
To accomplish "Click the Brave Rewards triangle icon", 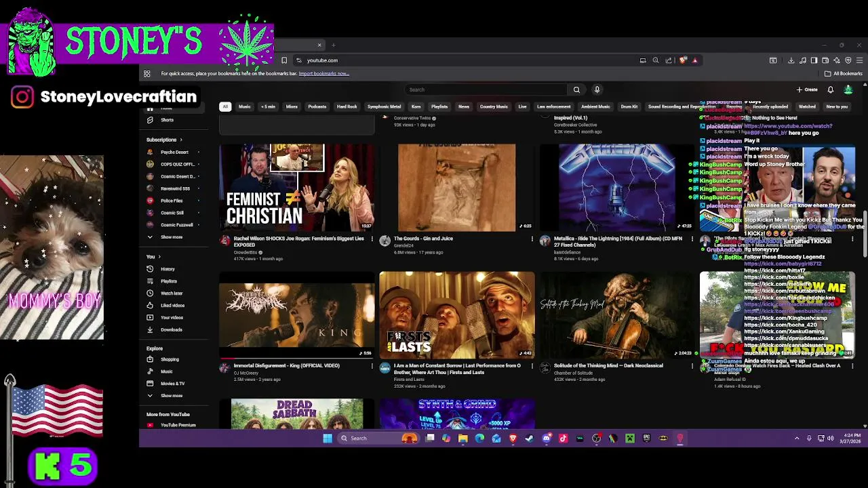I will [694, 60].
